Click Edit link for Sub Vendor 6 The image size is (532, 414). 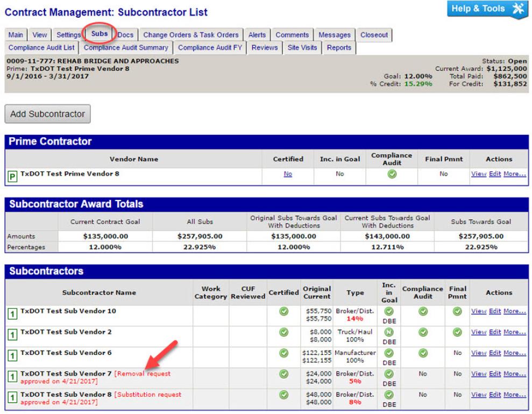(495, 353)
